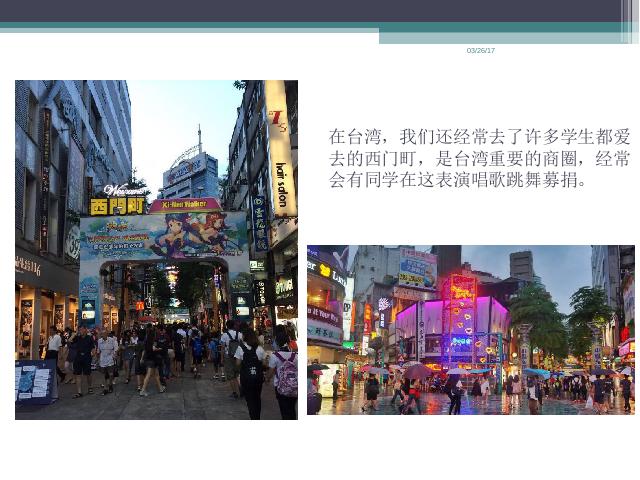Click the 03/26/17 date text
The image size is (640, 480).
coord(481,51)
